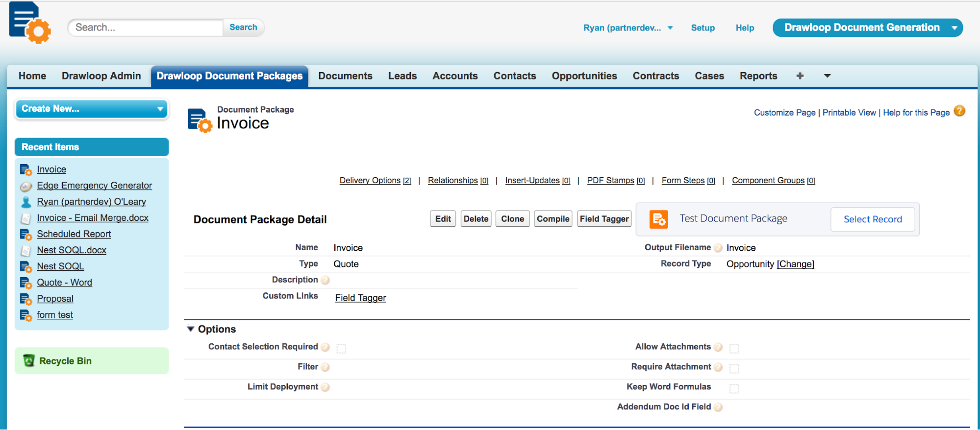Open the Edge Emergency Generator recent item
The width and height of the screenshot is (980, 430).
tap(94, 186)
